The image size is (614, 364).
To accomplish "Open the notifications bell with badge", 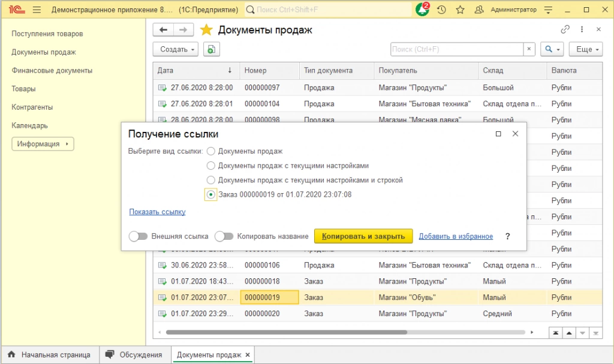I will pos(423,10).
